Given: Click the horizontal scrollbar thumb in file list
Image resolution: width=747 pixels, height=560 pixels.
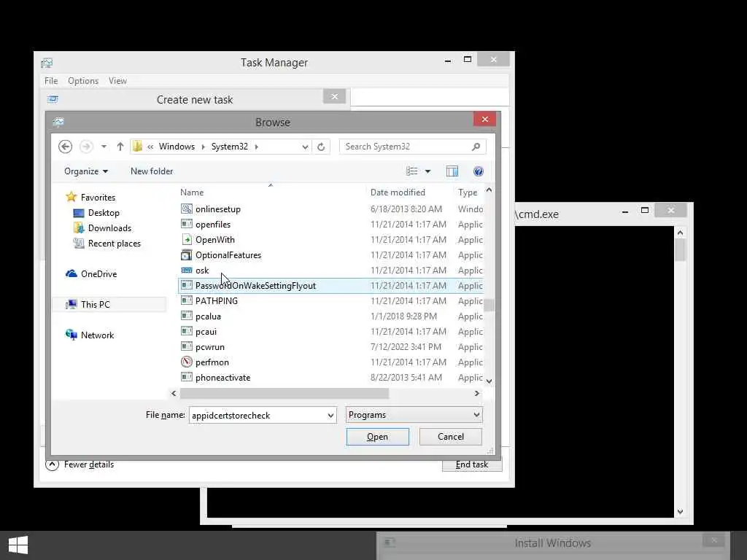Looking at the screenshot, I should [x=285, y=393].
